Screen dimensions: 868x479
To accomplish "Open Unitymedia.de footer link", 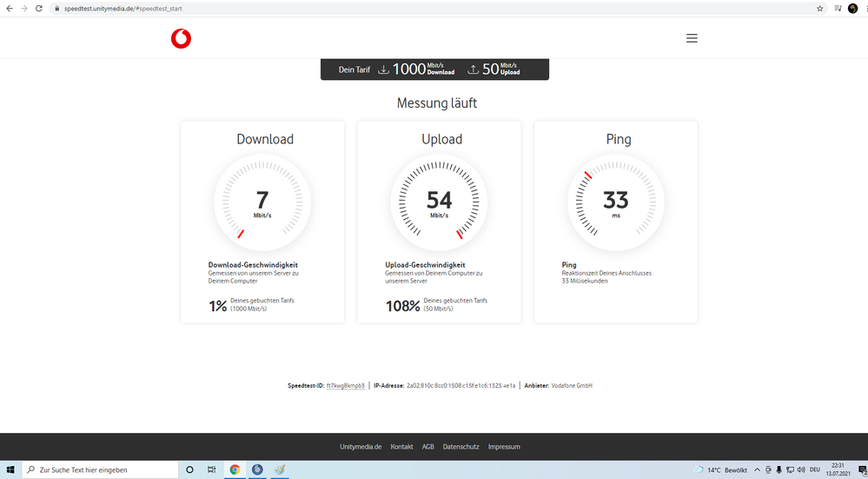I will pos(361,447).
